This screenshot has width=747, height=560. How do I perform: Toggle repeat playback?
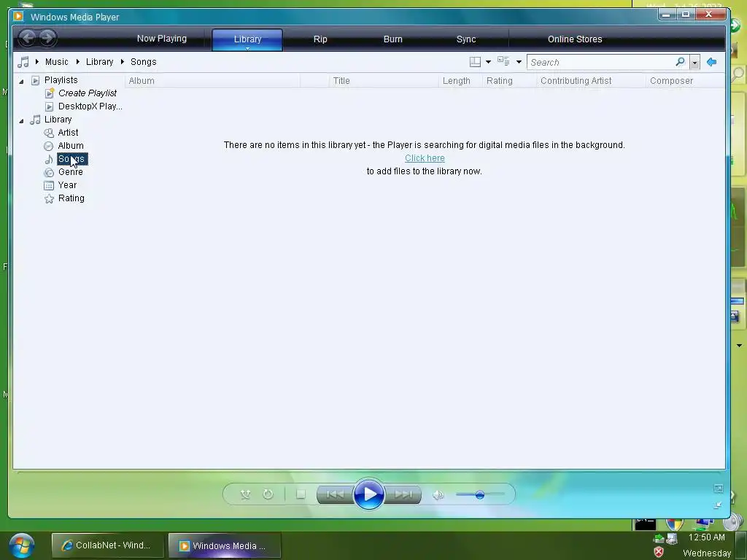268,494
